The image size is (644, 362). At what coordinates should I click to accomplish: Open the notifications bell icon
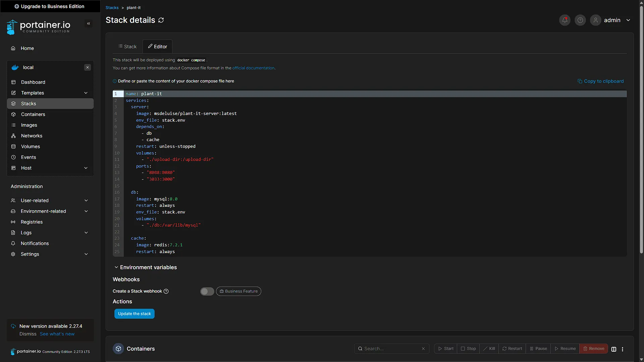click(565, 20)
